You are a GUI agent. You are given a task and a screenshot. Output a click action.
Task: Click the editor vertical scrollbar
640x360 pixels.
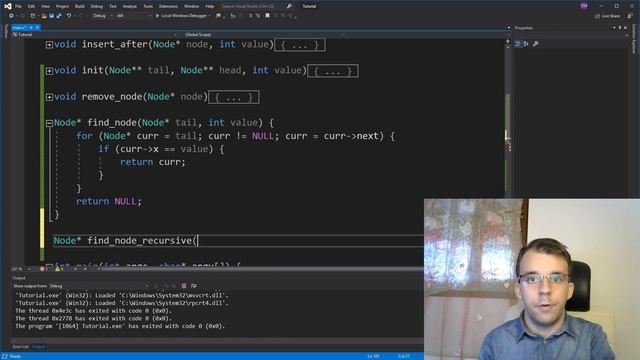click(508, 122)
